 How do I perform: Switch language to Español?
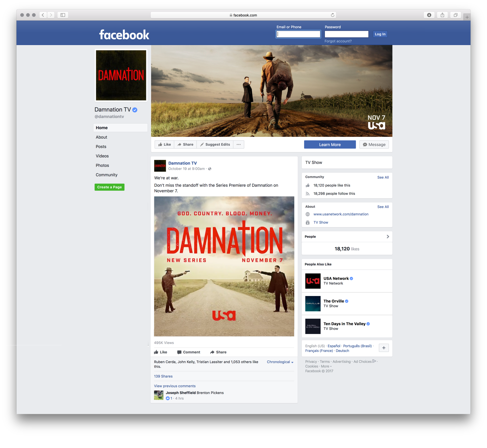click(x=334, y=346)
